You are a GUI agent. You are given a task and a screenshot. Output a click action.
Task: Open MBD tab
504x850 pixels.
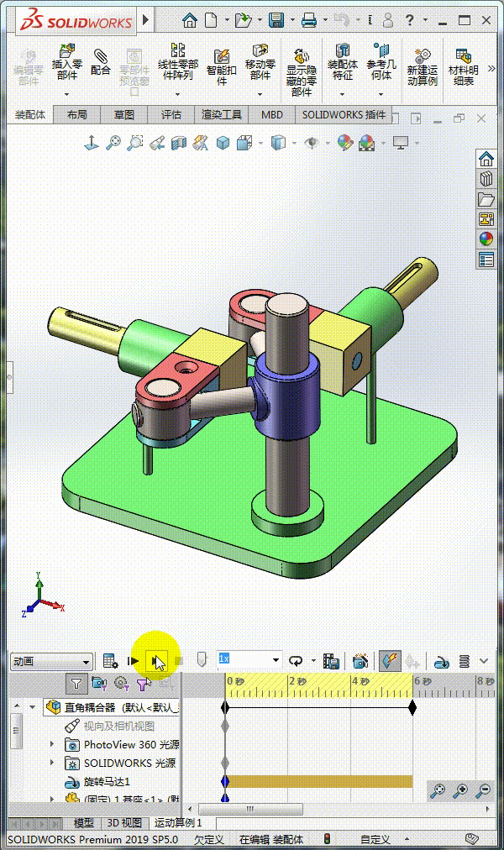tap(271, 115)
